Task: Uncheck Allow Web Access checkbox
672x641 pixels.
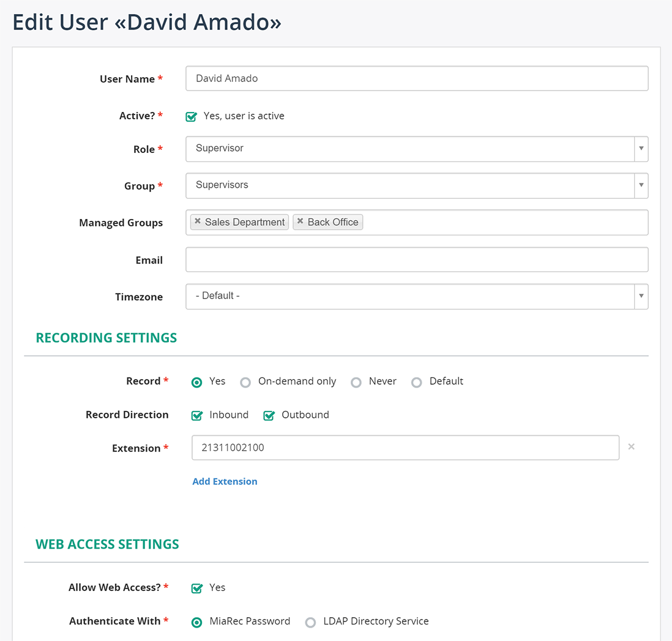Action: click(197, 588)
